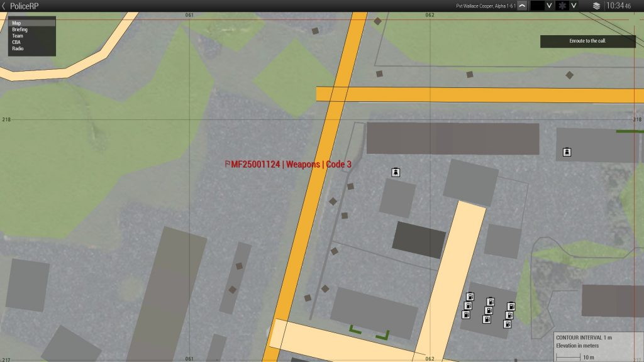Select the black marker color box
Screen dimensions: 644x362
537,6
